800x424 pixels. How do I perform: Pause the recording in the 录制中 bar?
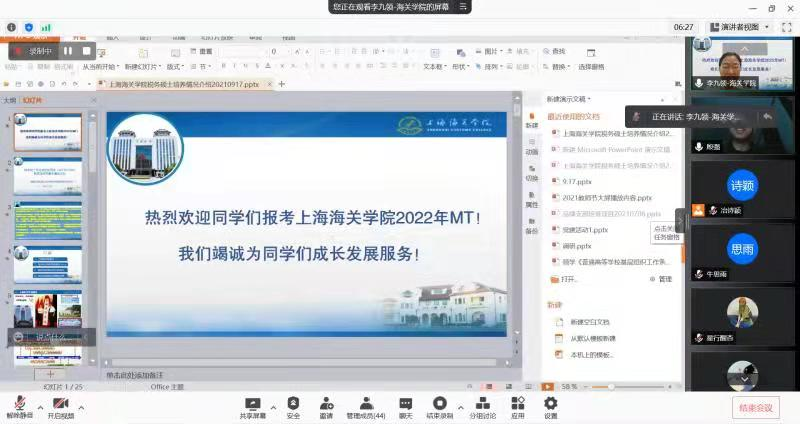click(x=68, y=50)
